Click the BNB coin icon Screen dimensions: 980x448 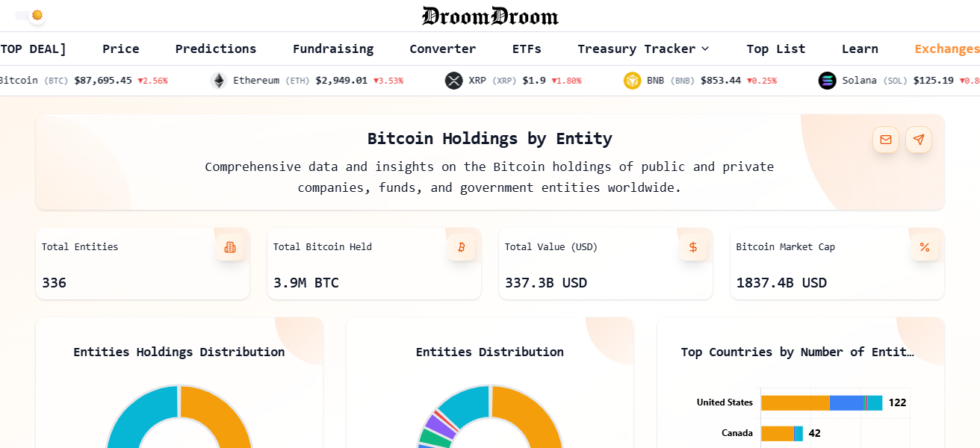633,80
